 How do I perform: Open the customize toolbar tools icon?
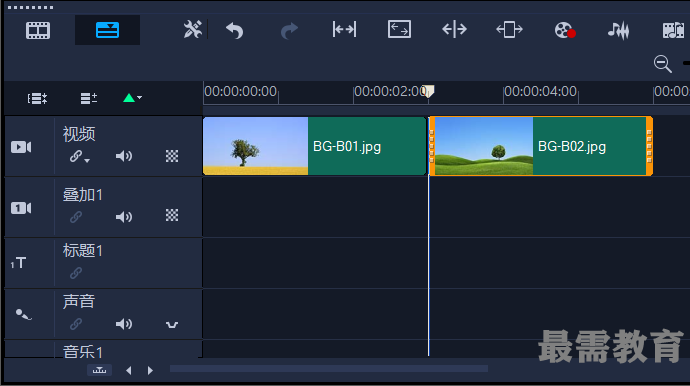pos(192,29)
